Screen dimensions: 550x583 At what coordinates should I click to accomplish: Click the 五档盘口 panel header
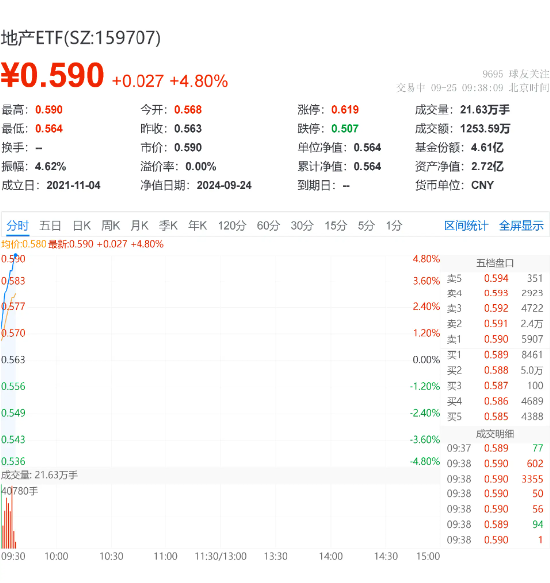[495, 263]
